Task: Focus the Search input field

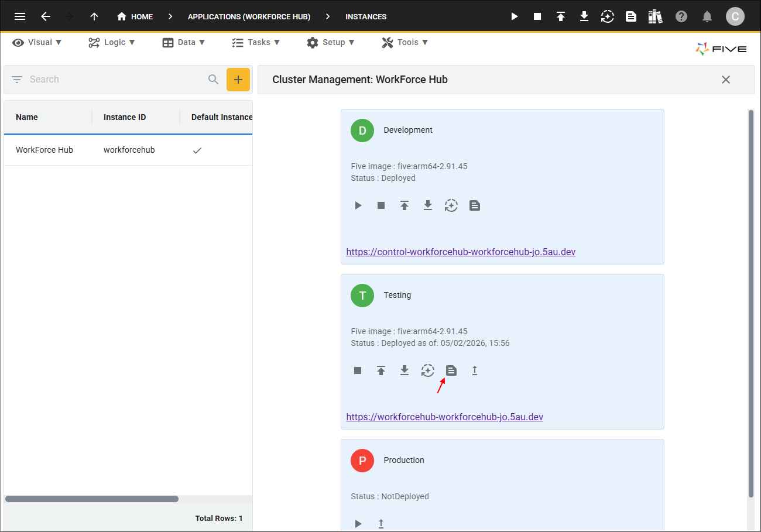Action: 116,80
